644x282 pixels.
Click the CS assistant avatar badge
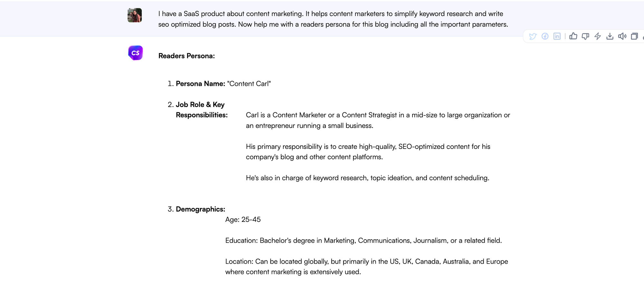coord(135,52)
